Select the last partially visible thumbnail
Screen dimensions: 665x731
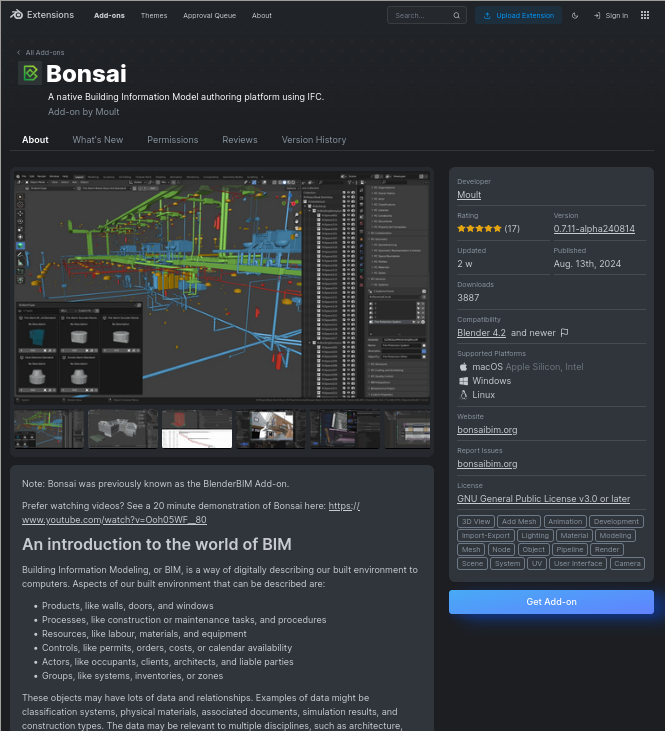pos(407,429)
